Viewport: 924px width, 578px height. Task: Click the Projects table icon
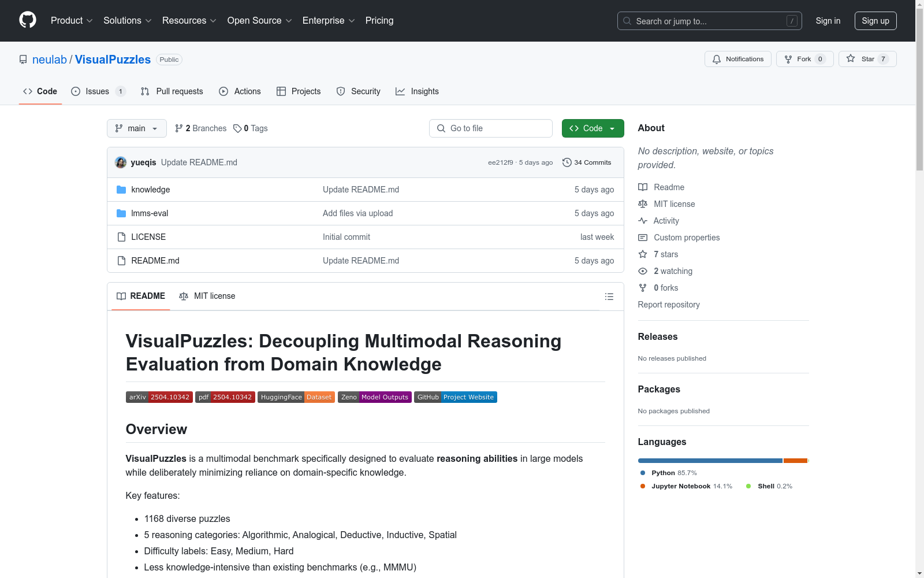(281, 91)
